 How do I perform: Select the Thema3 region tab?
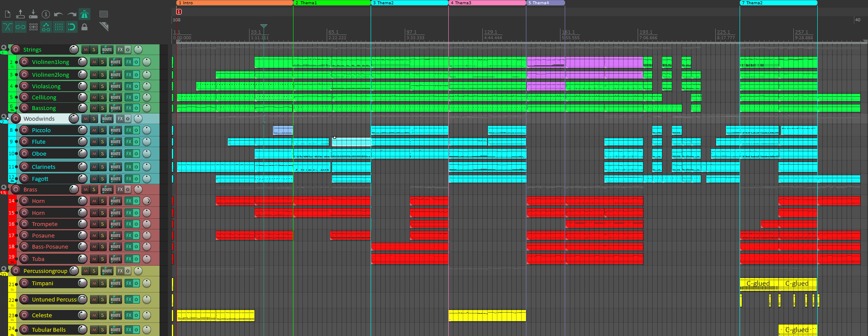pos(487,3)
